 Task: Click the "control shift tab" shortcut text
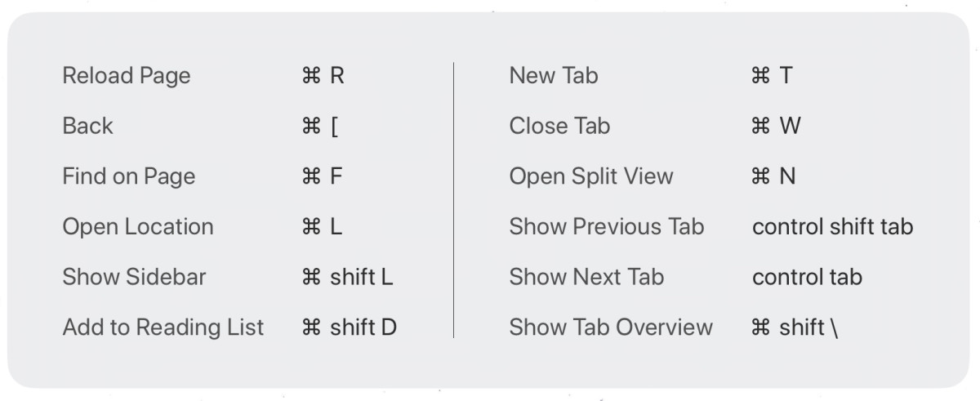(832, 227)
